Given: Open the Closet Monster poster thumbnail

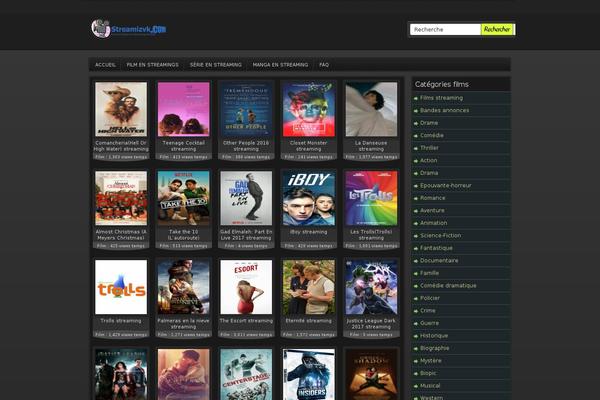Looking at the screenshot, I should pyautogui.click(x=309, y=109).
